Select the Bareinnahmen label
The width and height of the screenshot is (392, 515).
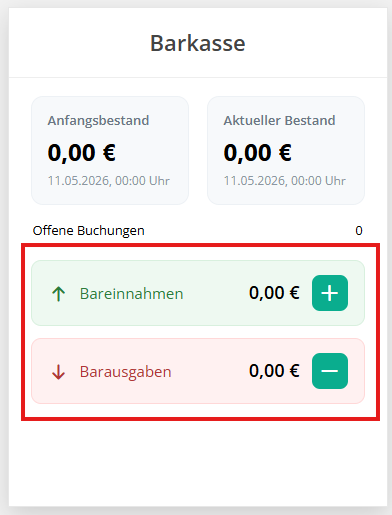click(131, 294)
